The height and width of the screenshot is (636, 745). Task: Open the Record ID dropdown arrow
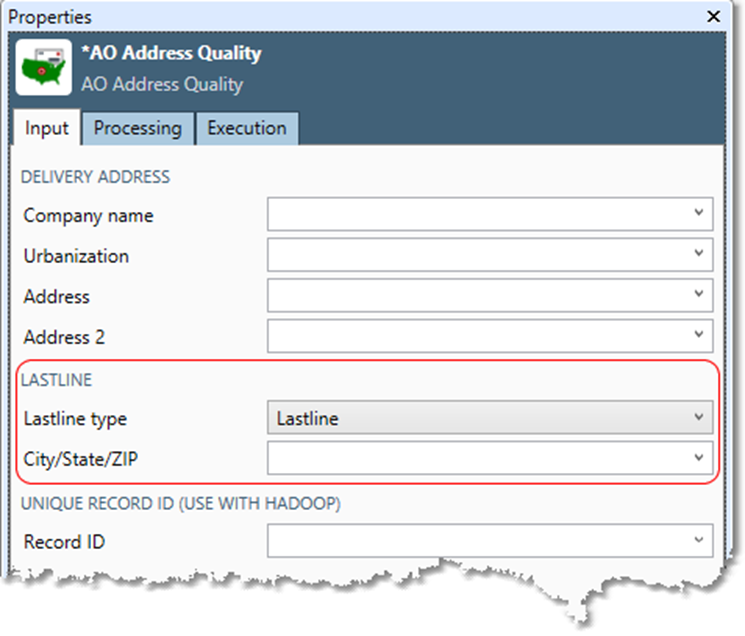[x=699, y=542]
